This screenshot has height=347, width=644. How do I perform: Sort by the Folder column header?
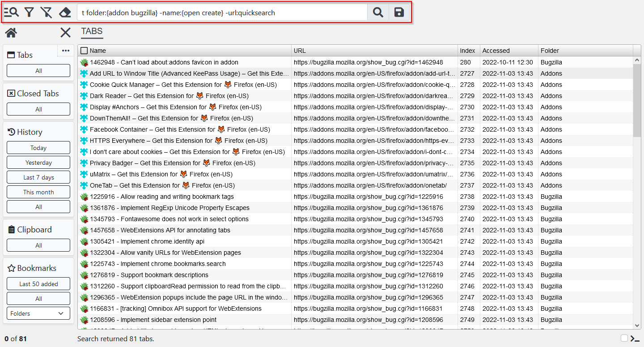click(x=585, y=51)
